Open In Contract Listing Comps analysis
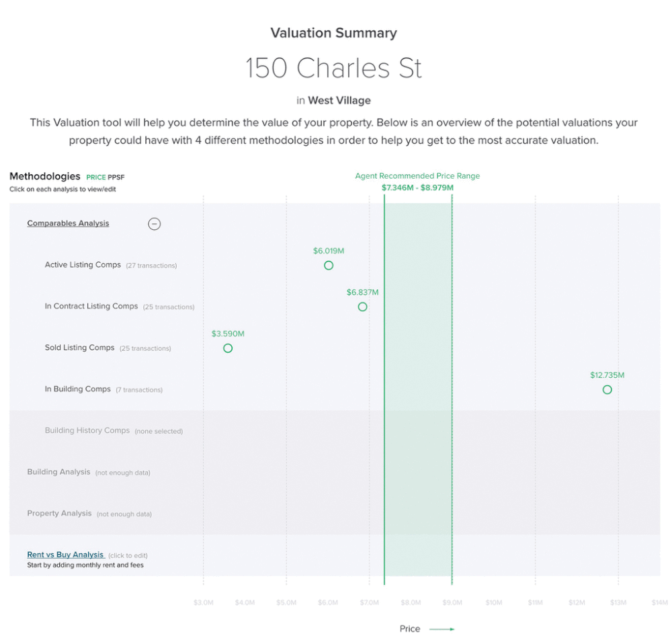Screen dimensions: 672x642 [x=91, y=307]
